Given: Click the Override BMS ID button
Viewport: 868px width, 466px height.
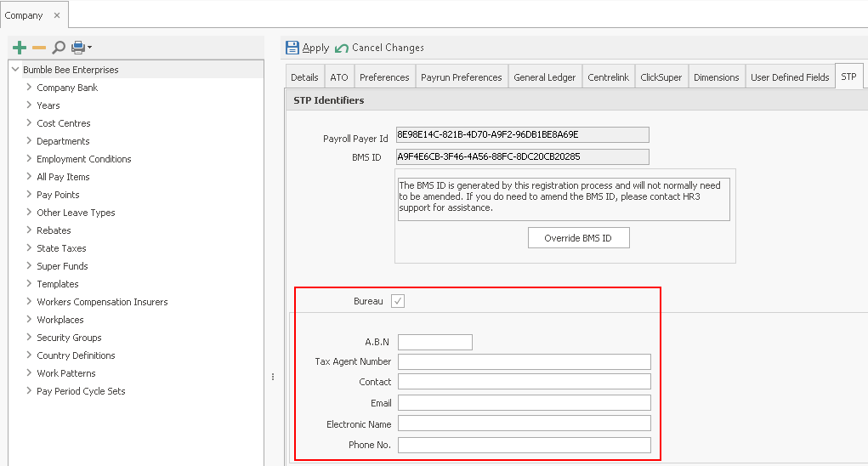Looking at the screenshot, I should 578,238.
